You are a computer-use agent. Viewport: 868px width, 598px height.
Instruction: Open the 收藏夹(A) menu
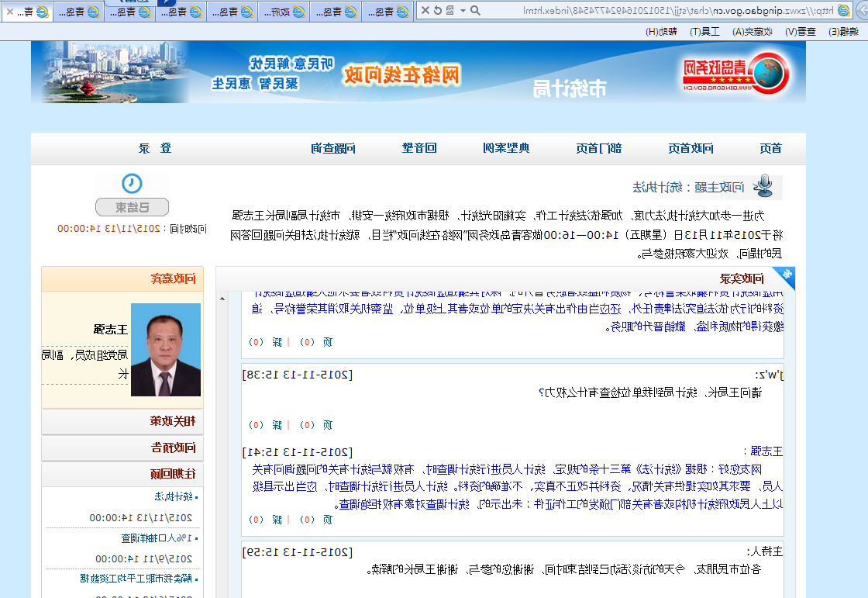point(753,32)
